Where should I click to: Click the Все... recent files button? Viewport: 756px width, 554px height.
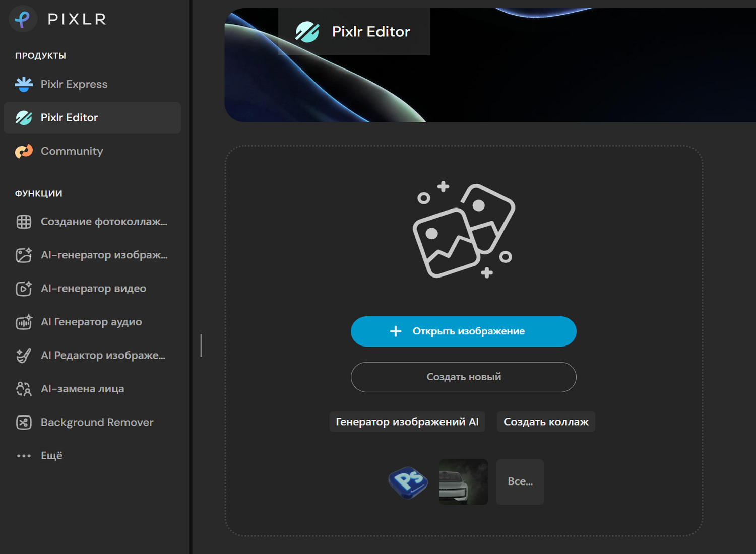[520, 482]
